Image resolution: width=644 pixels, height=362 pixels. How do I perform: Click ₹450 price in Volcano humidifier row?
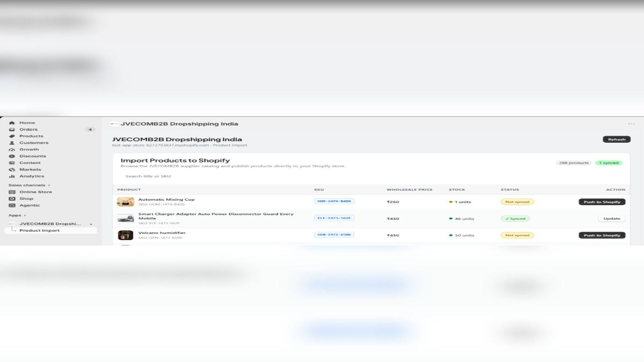pos(393,235)
